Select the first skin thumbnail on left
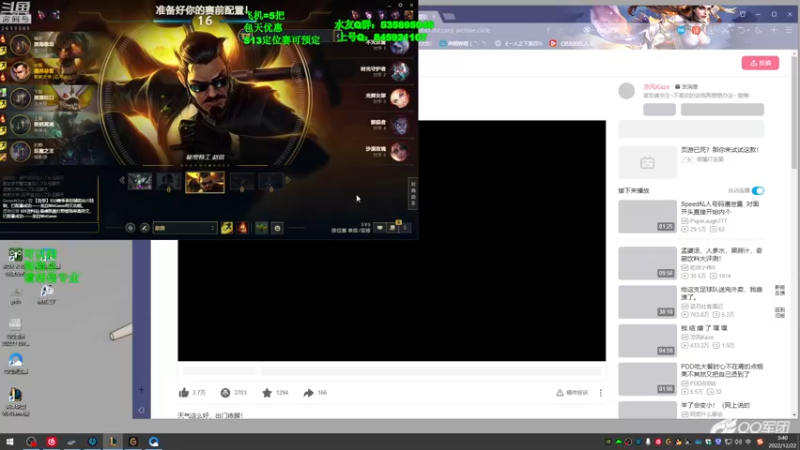 click(x=139, y=181)
